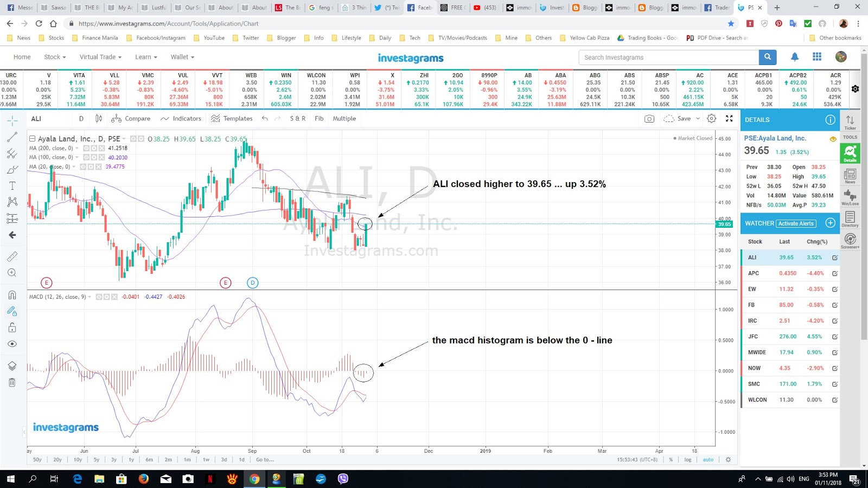The width and height of the screenshot is (868, 488).
Task: Focus the Search Investagrams field
Action: 669,57
